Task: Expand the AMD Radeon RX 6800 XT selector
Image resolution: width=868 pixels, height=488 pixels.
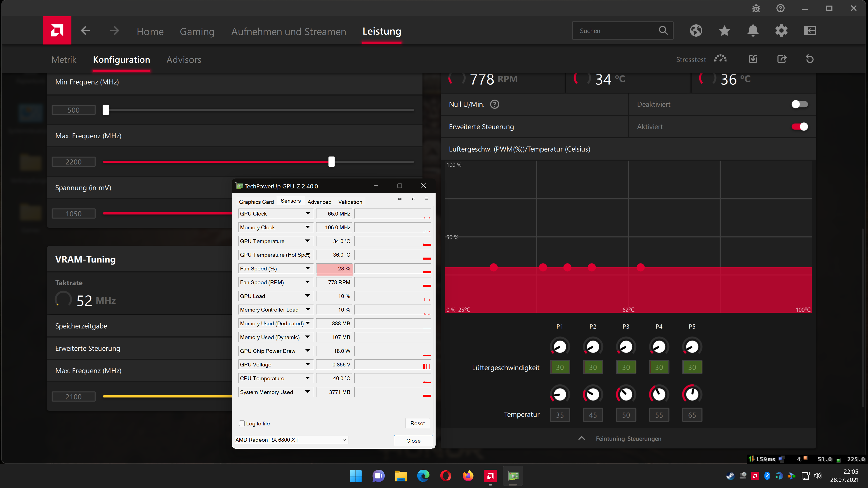Action: point(344,440)
